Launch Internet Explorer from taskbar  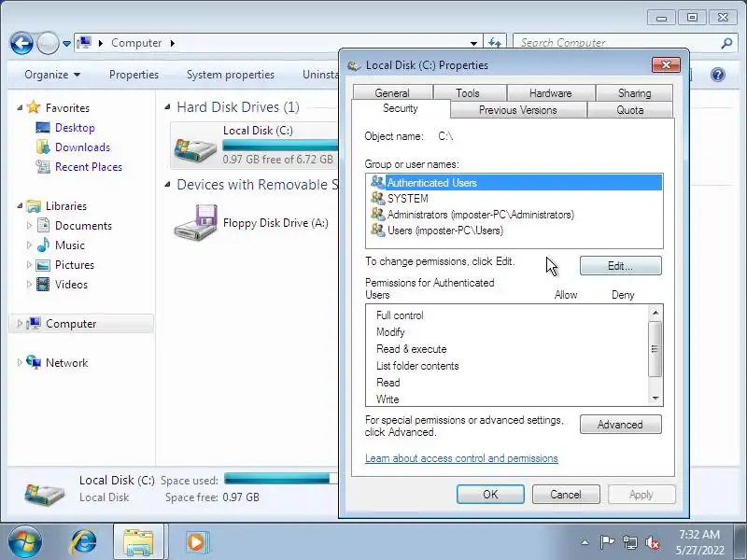coord(84,542)
